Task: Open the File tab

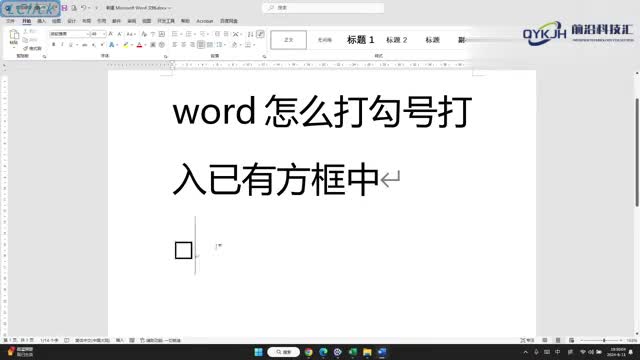Action: (10, 21)
